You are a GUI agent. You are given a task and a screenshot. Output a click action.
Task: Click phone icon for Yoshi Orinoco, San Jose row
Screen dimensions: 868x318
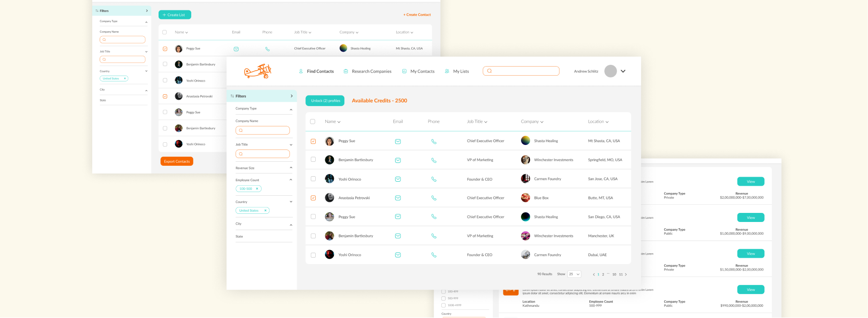(434, 179)
